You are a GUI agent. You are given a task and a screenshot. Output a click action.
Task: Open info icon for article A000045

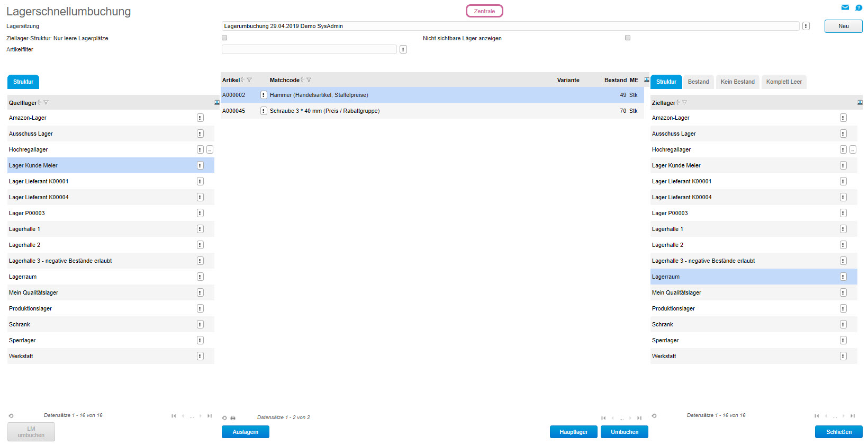pyautogui.click(x=264, y=111)
